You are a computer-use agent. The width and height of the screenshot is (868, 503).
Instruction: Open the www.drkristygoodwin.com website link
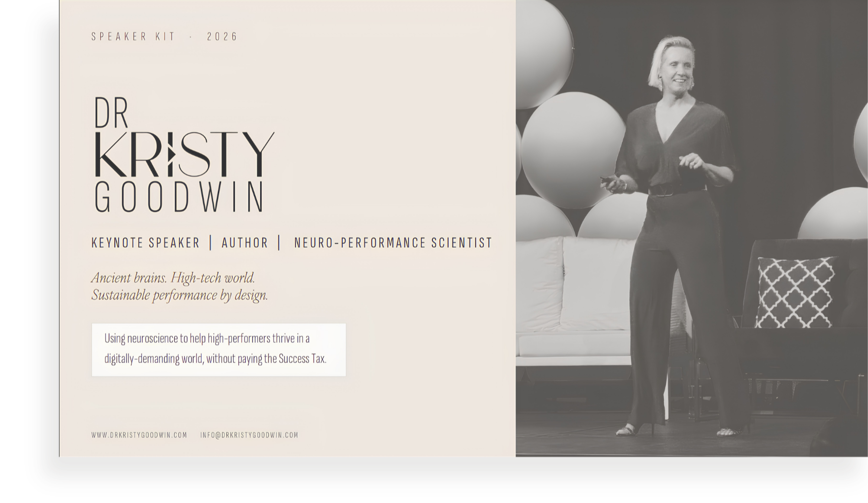pyautogui.click(x=139, y=435)
